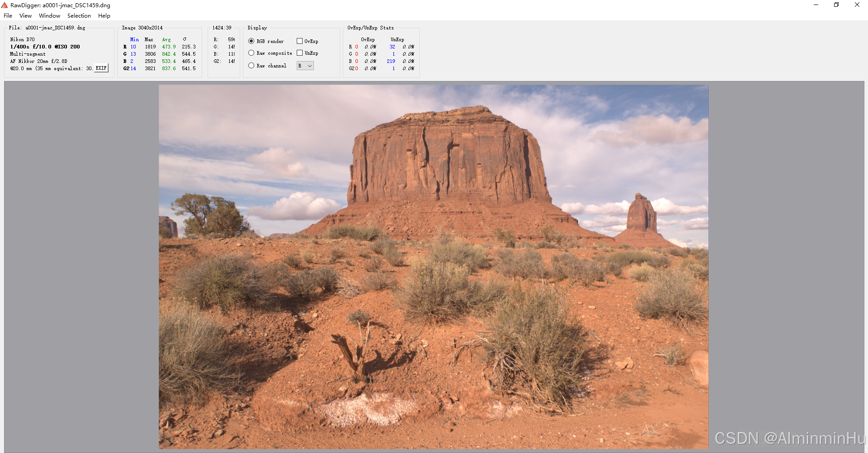
Task: Click the UnExp column header in stats panel
Action: click(397, 39)
